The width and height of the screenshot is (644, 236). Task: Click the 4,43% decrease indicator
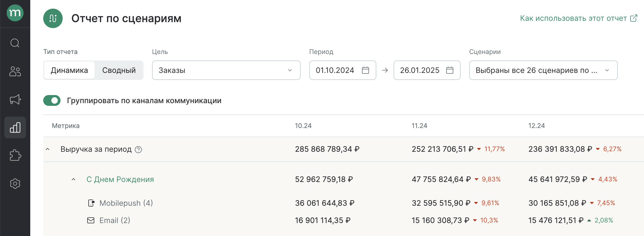pyautogui.click(x=604, y=179)
